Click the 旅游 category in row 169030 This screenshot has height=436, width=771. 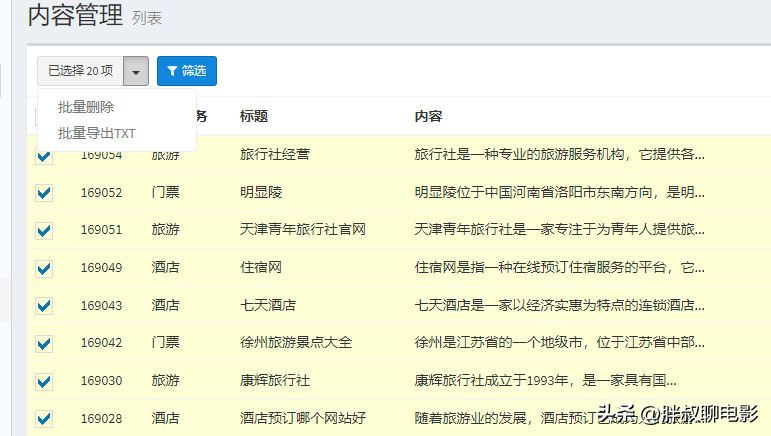coord(166,380)
